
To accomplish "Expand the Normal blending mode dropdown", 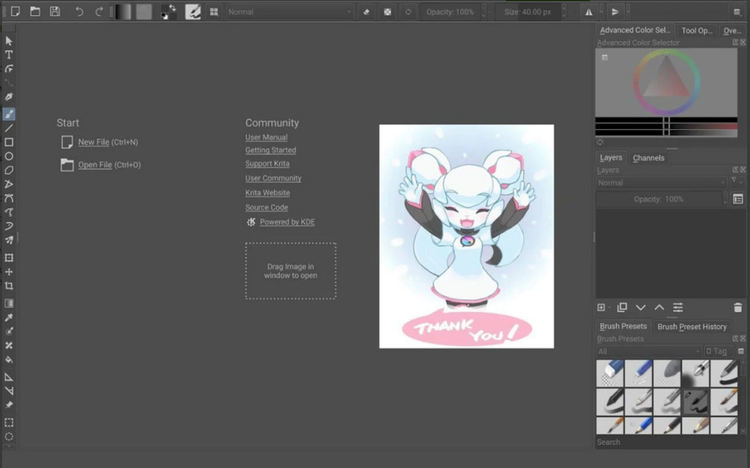I will coord(289,12).
